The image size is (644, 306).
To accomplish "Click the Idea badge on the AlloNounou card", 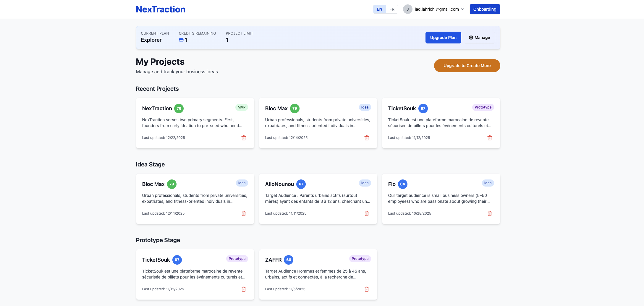I will point(365,183).
